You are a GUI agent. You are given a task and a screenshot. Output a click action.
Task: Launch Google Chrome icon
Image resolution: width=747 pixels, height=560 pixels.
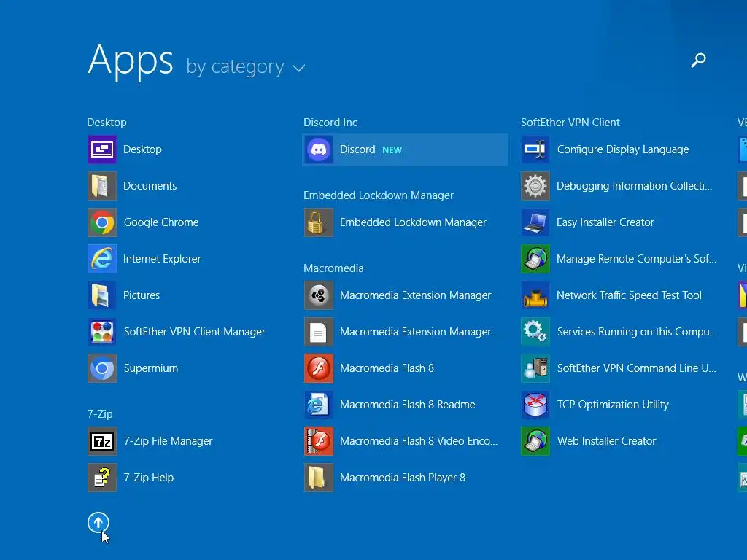(102, 222)
